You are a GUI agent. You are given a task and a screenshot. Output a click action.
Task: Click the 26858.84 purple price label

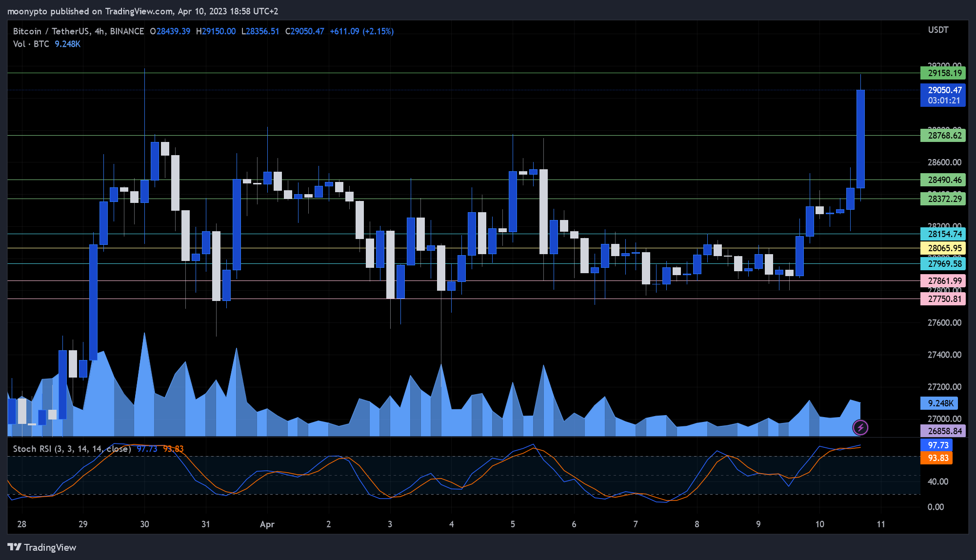[943, 431]
